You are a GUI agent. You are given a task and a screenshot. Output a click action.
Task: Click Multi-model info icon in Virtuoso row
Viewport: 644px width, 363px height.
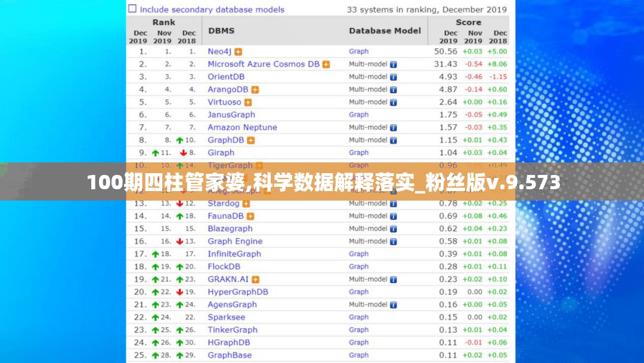click(394, 102)
